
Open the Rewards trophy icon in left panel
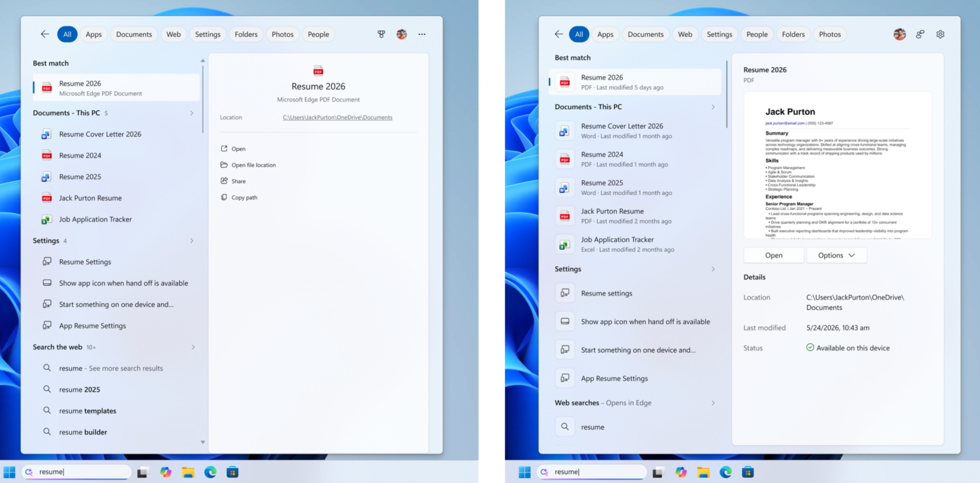(381, 34)
